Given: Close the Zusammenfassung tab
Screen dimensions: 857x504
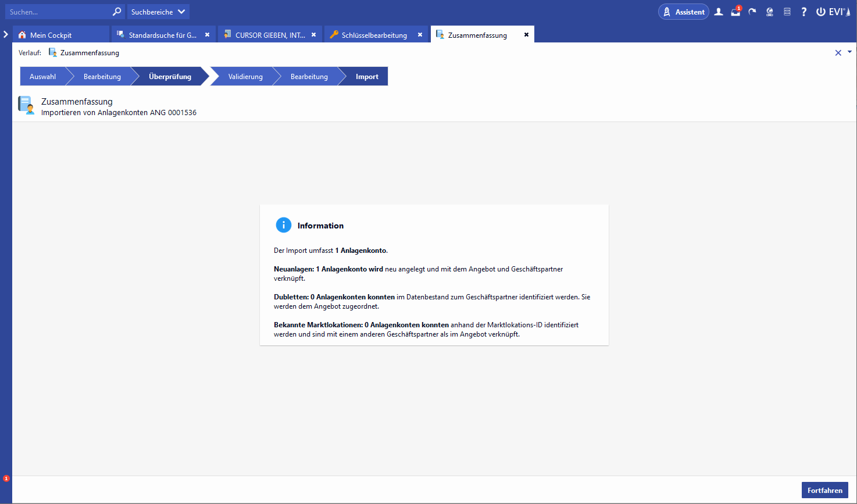Looking at the screenshot, I should [x=526, y=35].
